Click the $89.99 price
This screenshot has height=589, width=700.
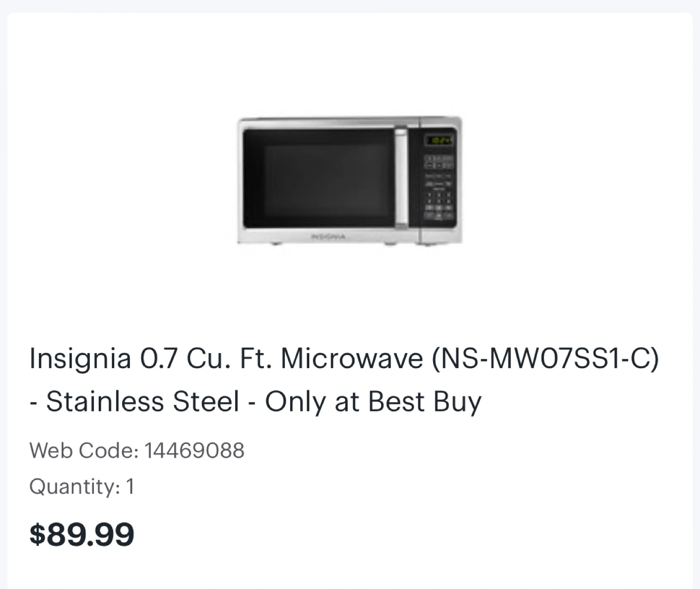click(82, 534)
